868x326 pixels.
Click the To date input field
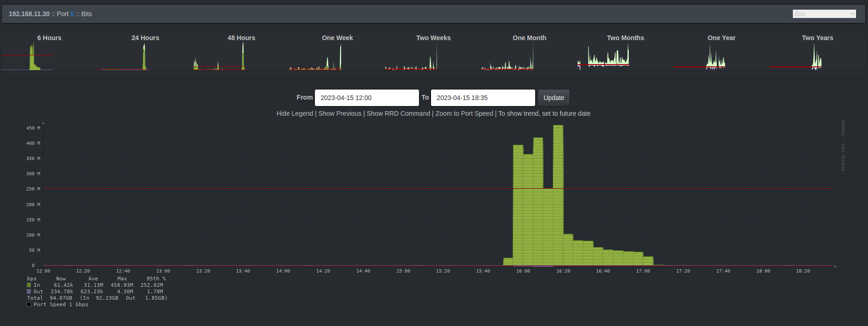(x=483, y=98)
